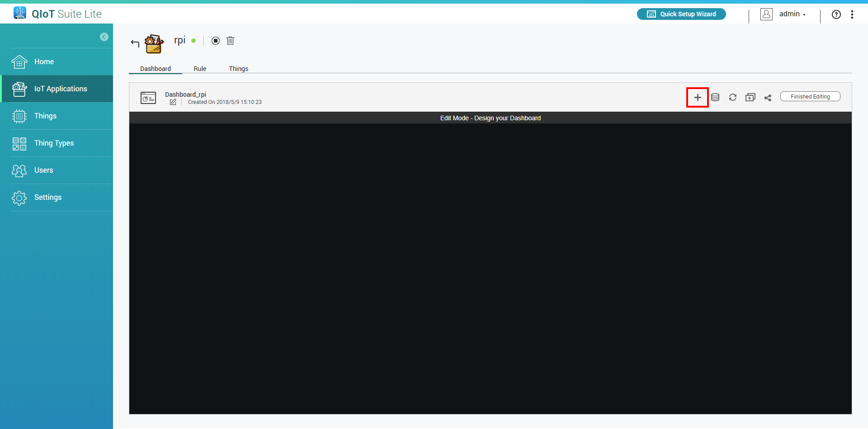868x429 pixels.
Task: Stop the rpi application
Action: (x=216, y=41)
